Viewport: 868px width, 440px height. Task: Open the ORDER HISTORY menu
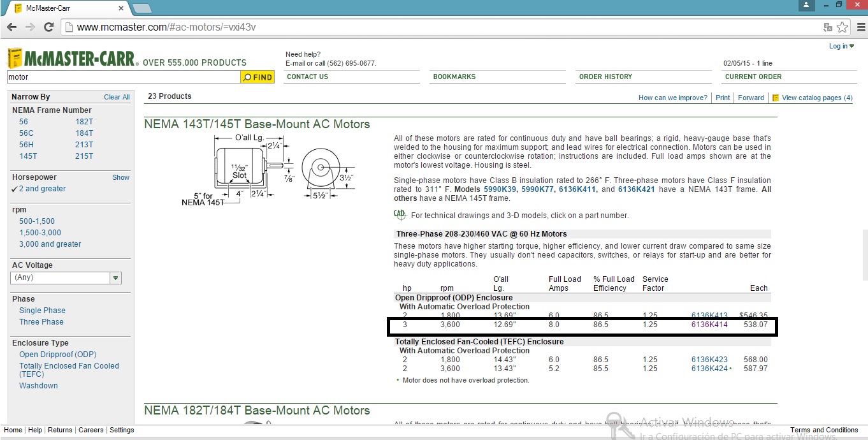[605, 77]
